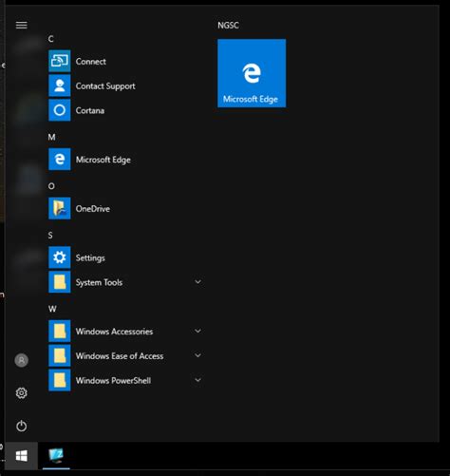The width and height of the screenshot is (450, 476).
Task: Jump via the C letter header
Action: [x=51, y=39]
